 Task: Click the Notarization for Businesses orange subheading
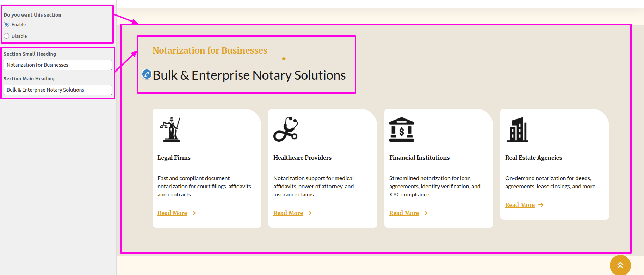point(210,50)
